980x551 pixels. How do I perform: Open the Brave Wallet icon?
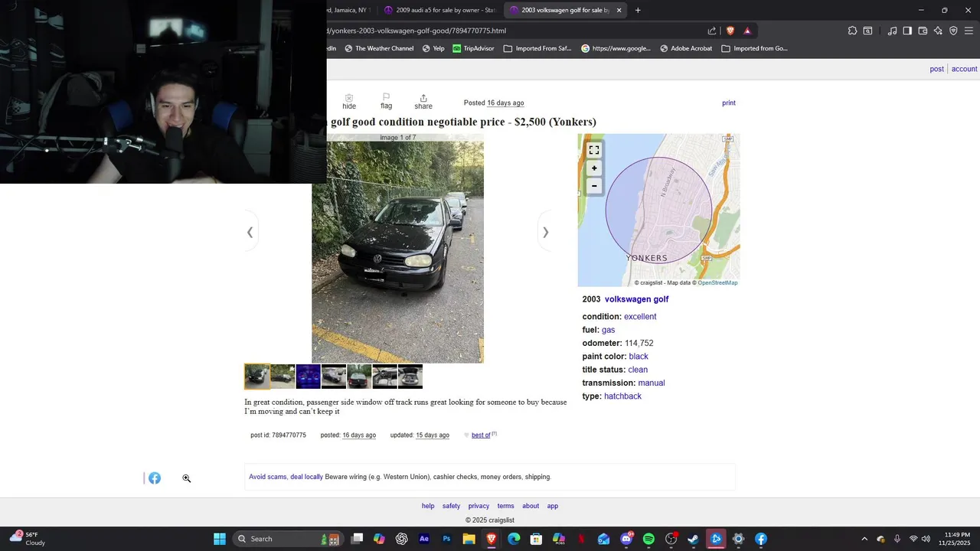(923, 31)
